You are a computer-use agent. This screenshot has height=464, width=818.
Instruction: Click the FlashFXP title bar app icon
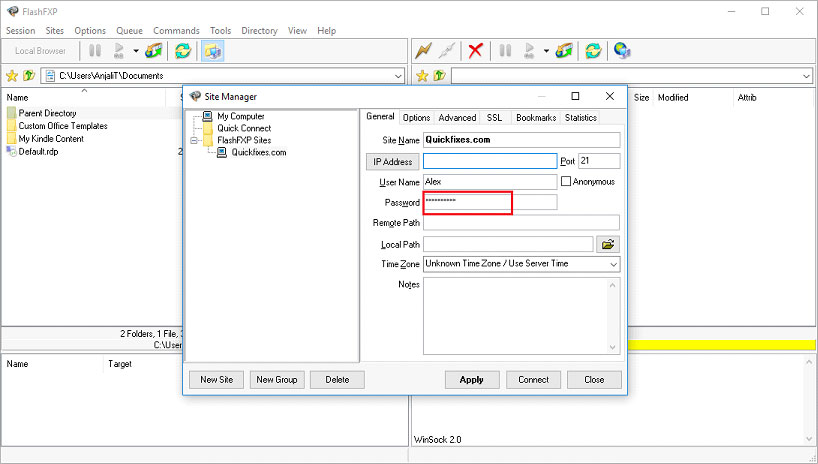tap(13, 11)
